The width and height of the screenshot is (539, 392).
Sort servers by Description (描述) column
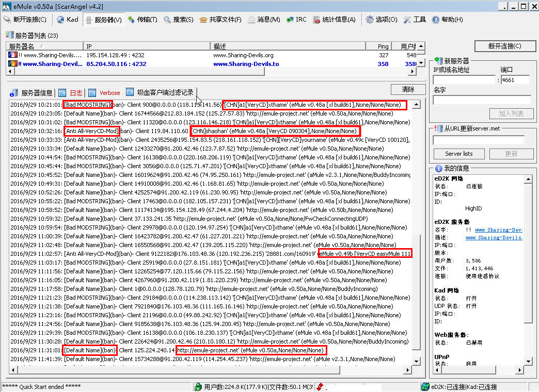(x=288, y=46)
